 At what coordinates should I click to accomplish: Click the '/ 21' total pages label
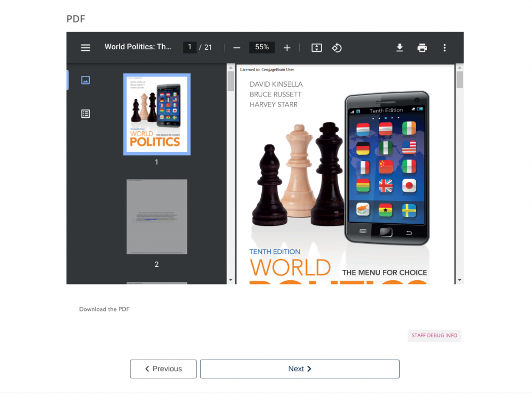(x=206, y=47)
